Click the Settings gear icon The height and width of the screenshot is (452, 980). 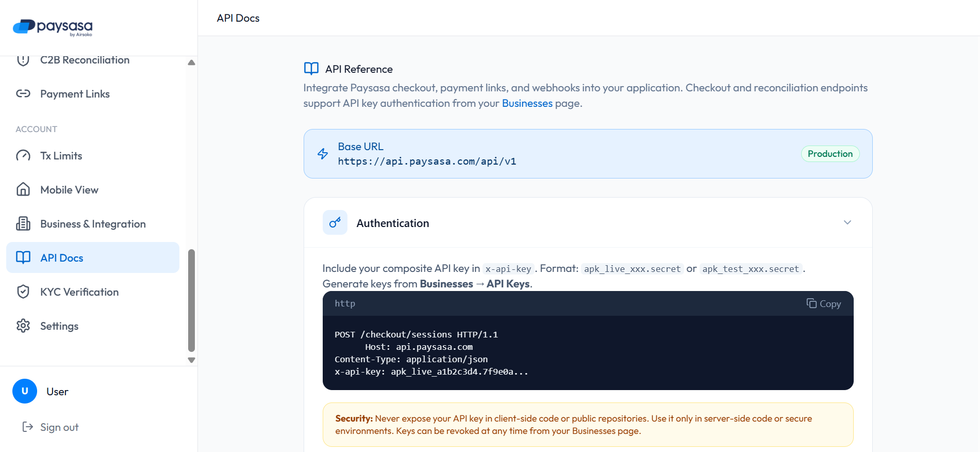(x=23, y=326)
